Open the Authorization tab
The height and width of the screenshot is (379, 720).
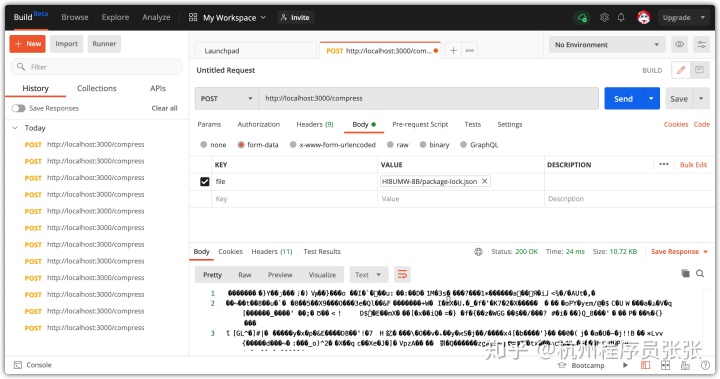pyautogui.click(x=259, y=124)
